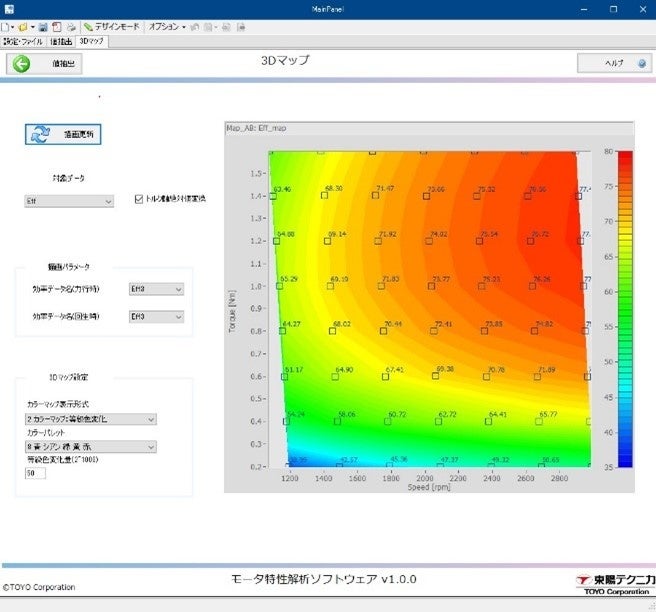The height and width of the screenshot is (612, 656).
Task: Toggle デザインモード in the toolbar
Action: click(111, 27)
